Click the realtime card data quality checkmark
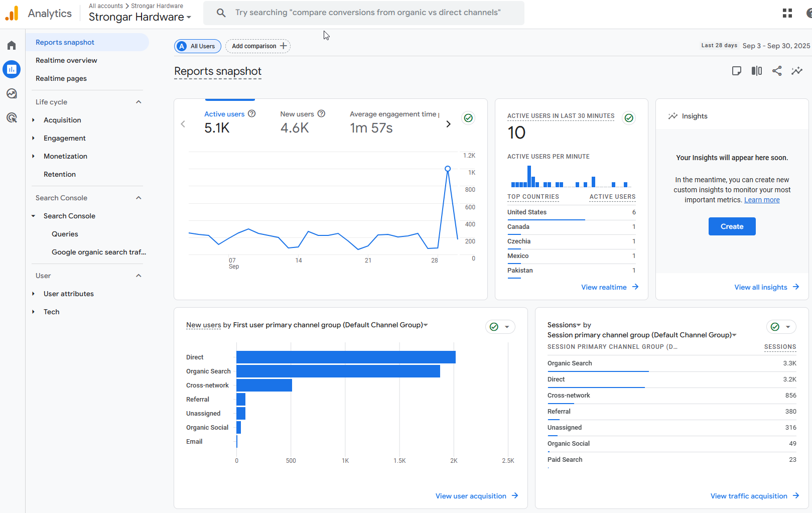Viewport: 812px width, 513px height. 628,118
